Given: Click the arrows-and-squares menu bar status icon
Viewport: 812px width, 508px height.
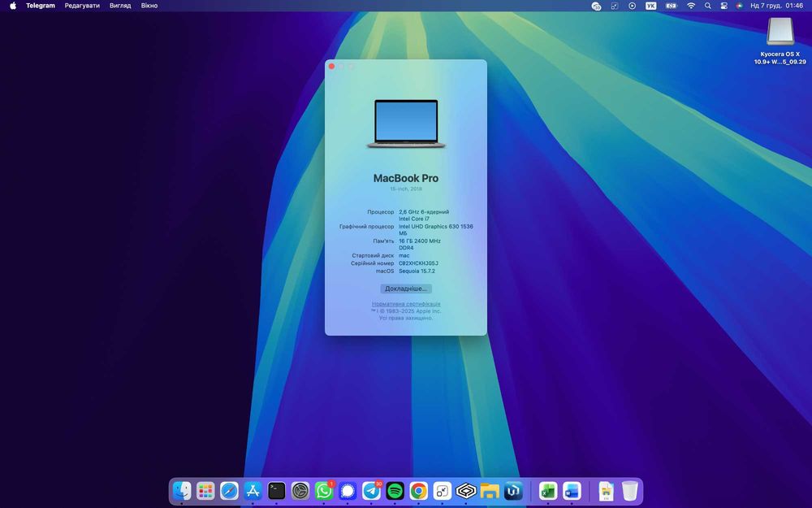Looking at the screenshot, I should coord(615,6).
